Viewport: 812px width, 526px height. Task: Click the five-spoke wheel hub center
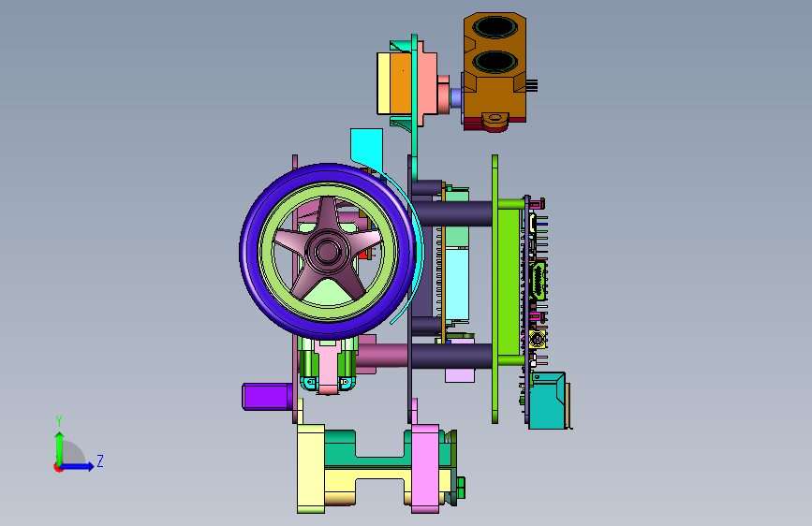(x=327, y=252)
